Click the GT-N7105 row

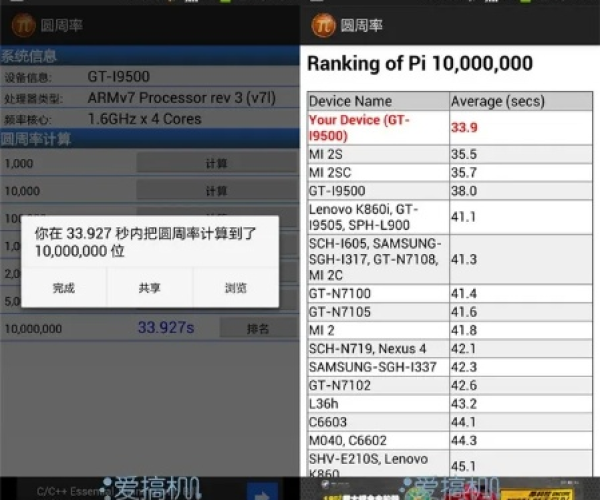pyautogui.click(x=450, y=312)
